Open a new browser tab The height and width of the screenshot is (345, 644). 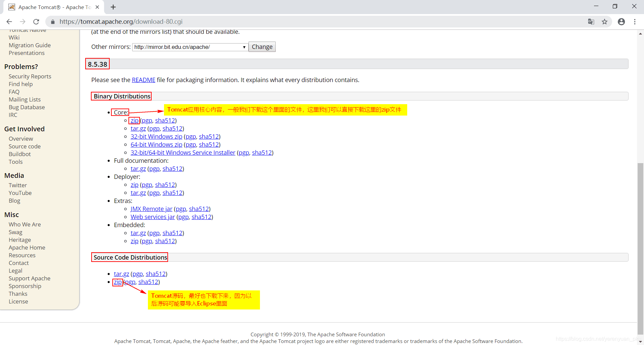pos(113,7)
